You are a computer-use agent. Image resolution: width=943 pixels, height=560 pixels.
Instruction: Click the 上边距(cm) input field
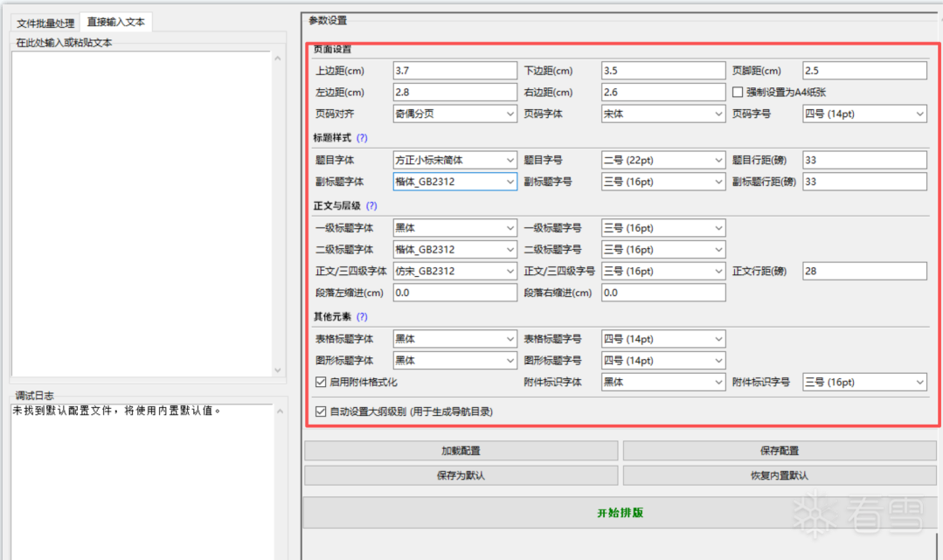click(454, 71)
